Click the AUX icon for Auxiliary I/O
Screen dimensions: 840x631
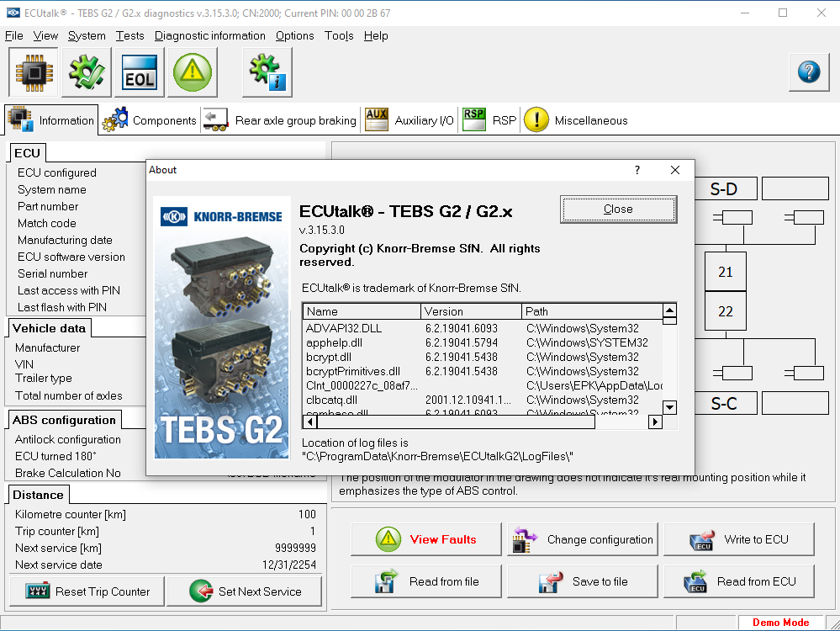pyautogui.click(x=375, y=119)
